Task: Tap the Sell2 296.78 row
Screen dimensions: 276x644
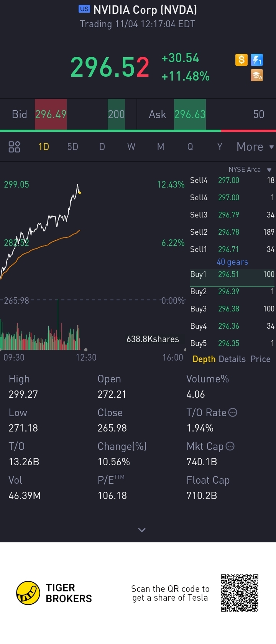Action: tap(232, 232)
